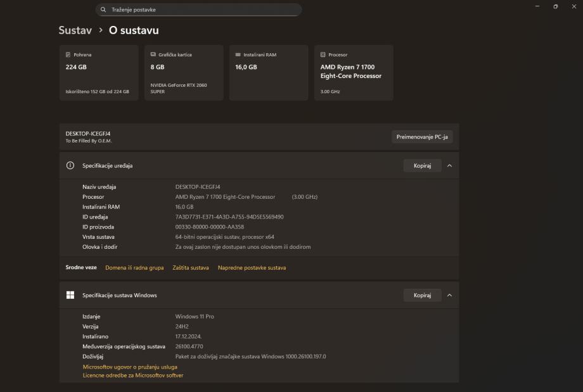Open Napredne postavke sustava link
The height and width of the screenshot is (392, 583).
tap(252, 268)
